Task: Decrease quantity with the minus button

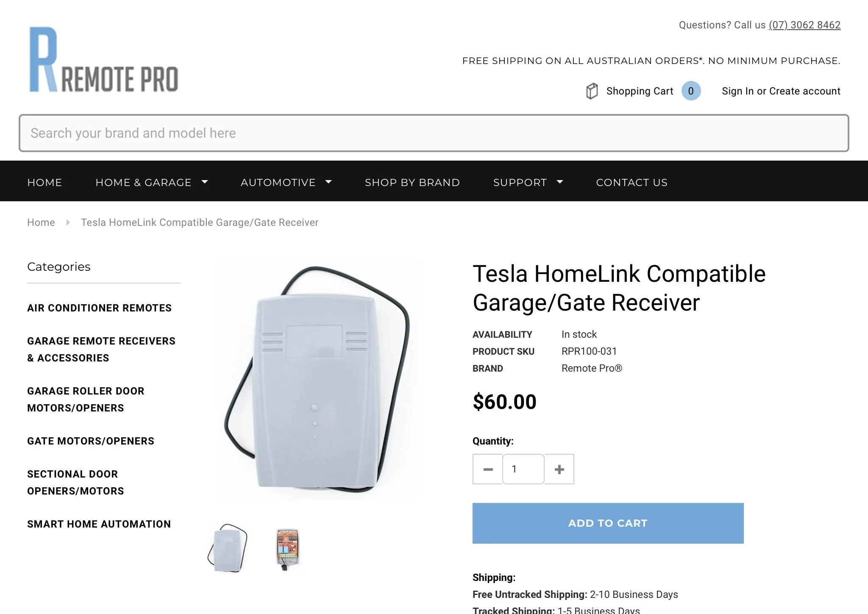Action: [x=488, y=469]
